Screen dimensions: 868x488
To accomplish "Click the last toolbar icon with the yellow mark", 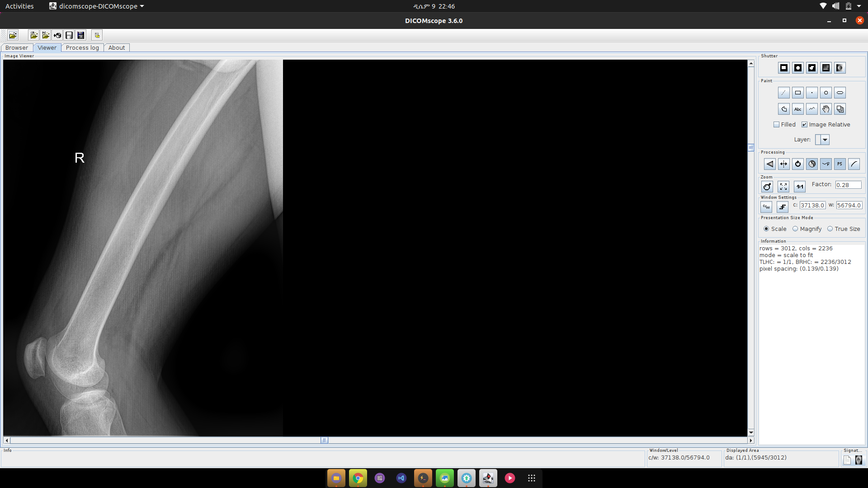I will pyautogui.click(x=97, y=35).
